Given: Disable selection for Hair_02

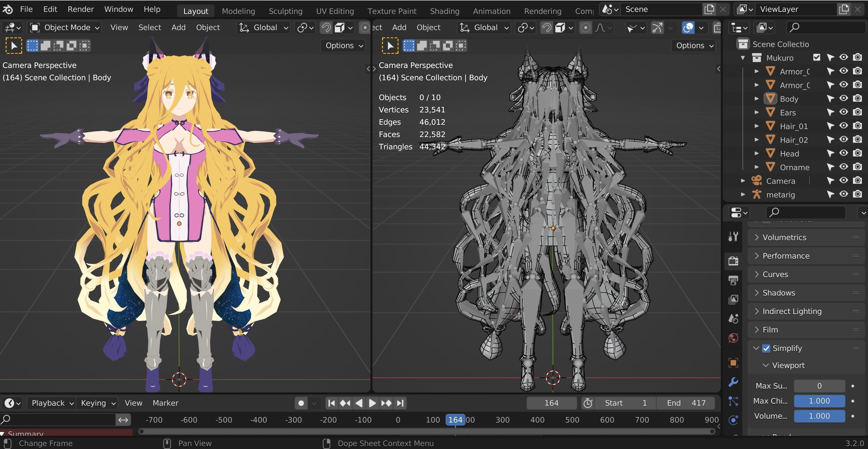Looking at the screenshot, I should pos(830,140).
